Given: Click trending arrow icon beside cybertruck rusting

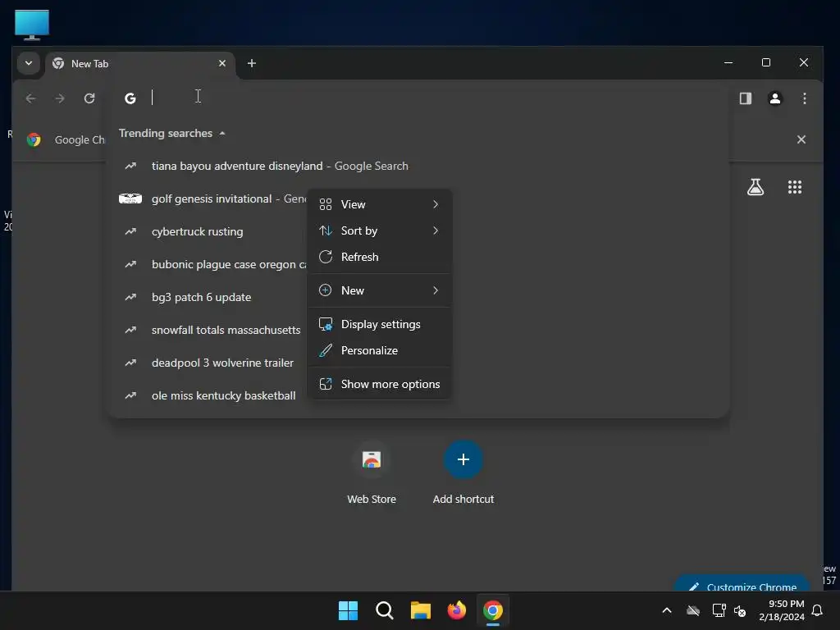Looking at the screenshot, I should 130,231.
